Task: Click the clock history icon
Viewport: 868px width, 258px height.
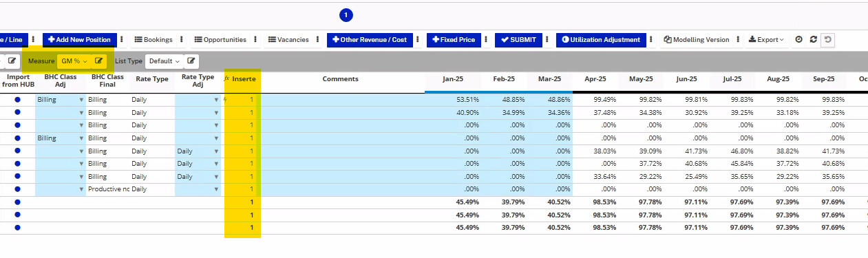Action: [x=798, y=40]
